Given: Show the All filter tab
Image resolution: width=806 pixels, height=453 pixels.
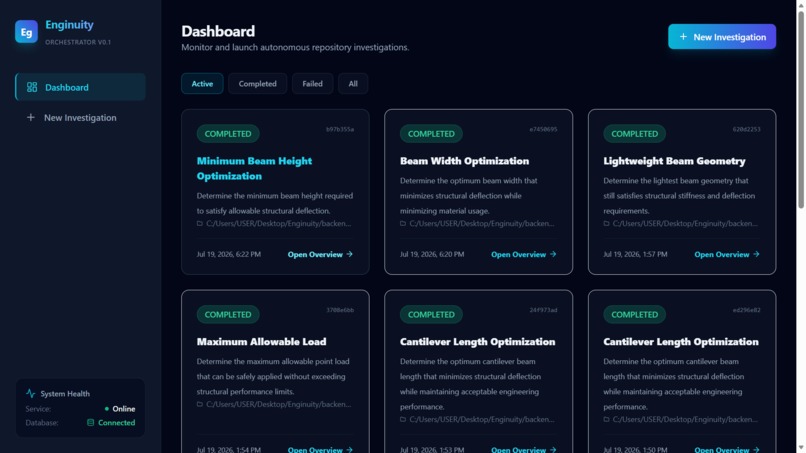Looking at the screenshot, I should point(353,83).
